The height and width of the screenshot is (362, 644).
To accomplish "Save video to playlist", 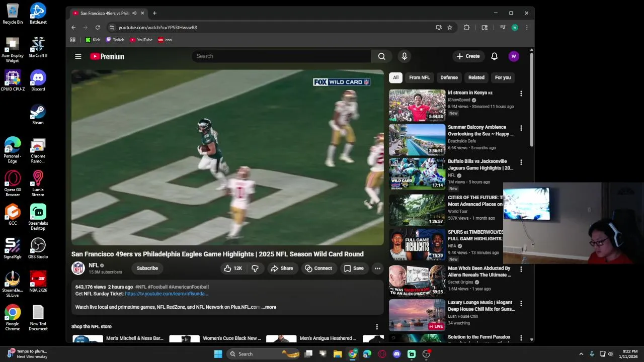I will point(354,268).
